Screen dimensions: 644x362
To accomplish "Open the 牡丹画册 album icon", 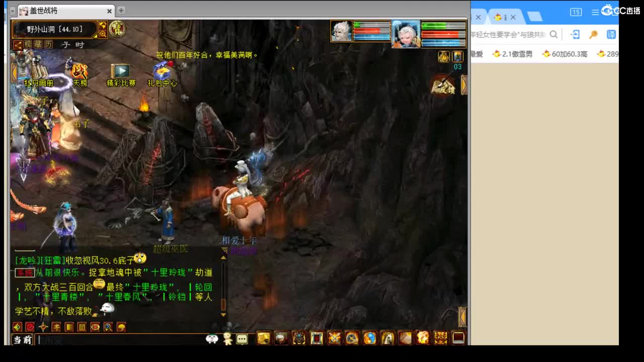I will pyautogui.click(x=39, y=76).
